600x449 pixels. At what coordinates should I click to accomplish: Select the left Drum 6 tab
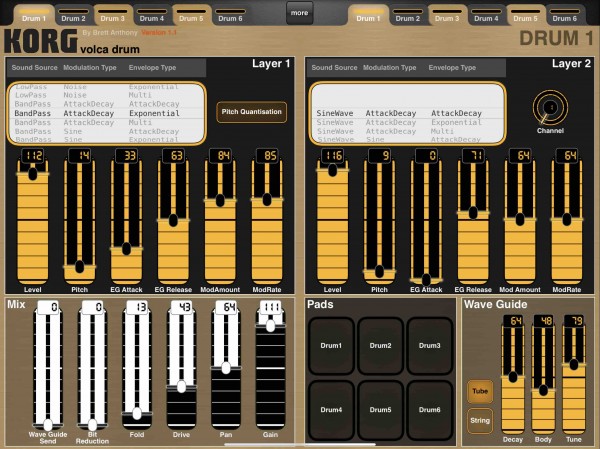point(230,15)
